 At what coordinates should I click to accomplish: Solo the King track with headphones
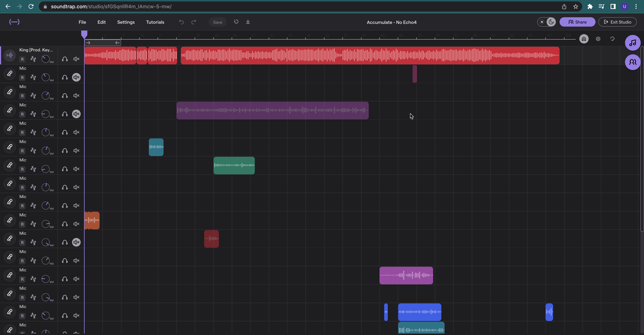click(x=65, y=59)
